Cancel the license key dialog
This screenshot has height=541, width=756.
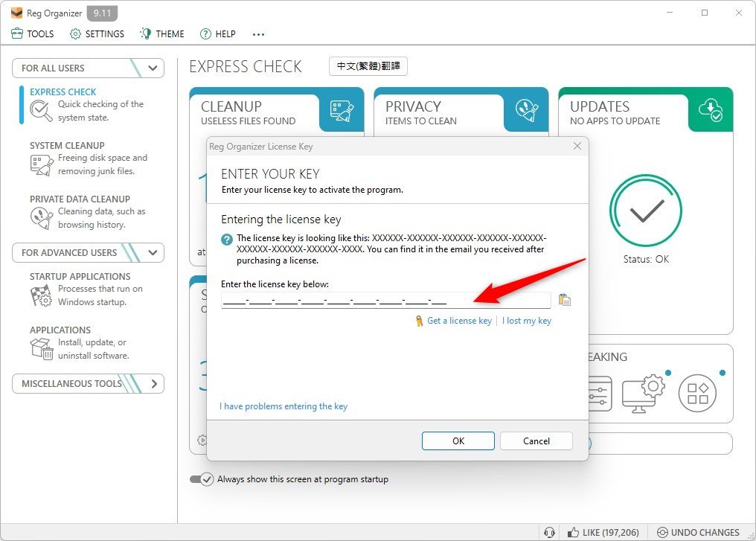(x=536, y=441)
